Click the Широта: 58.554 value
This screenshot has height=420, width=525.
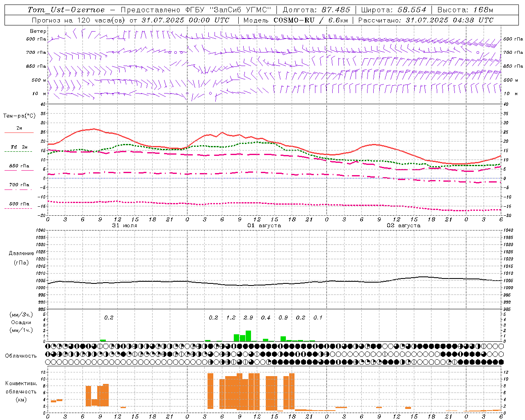click(394, 10)
